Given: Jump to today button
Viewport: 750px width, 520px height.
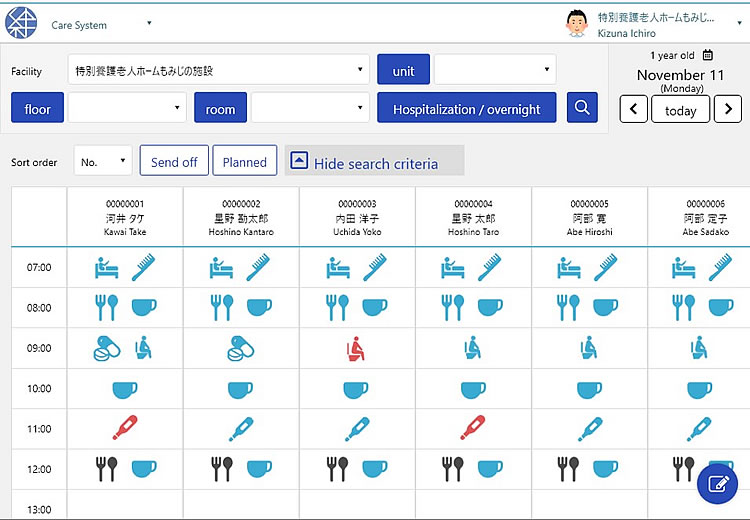Looking at the screenshot, I should click(680, 109).
